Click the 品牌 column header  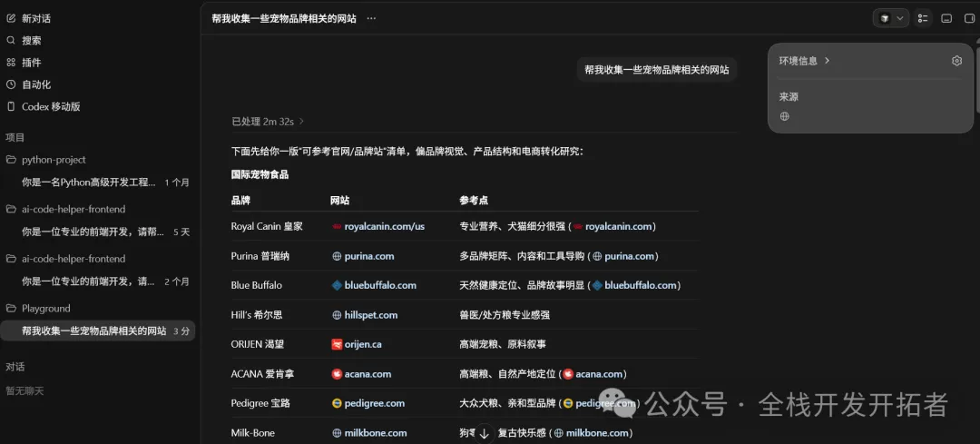(x=240, y=201)
